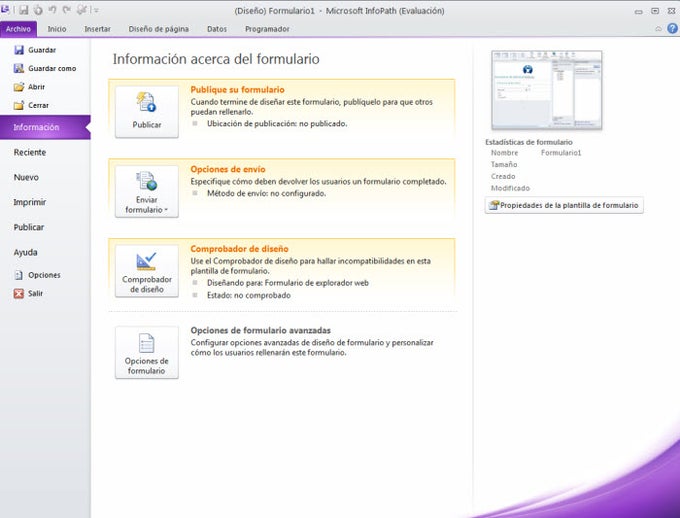Click the Cerrar folder icon
The image size is (680, 518).
tap(19, 105)
